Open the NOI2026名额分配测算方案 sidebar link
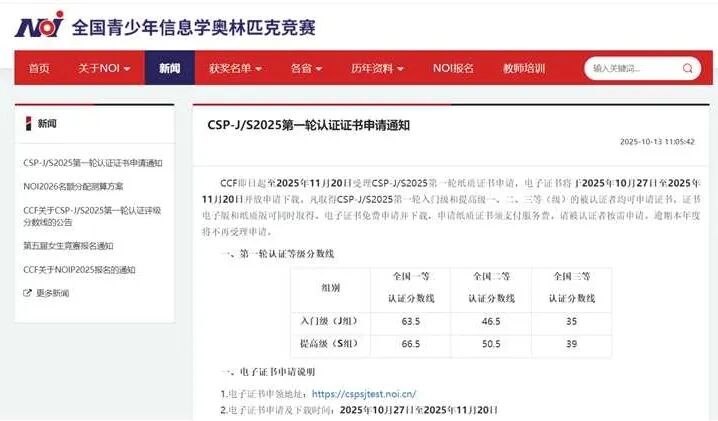The image size is (718, 421). (x=73, y=186)
